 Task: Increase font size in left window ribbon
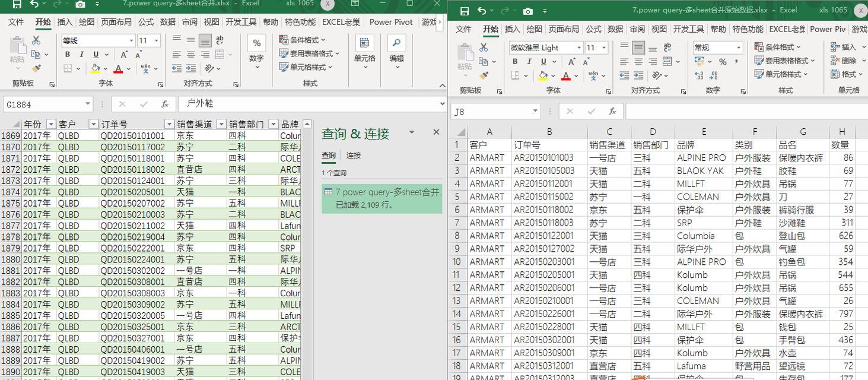(125, 55)
